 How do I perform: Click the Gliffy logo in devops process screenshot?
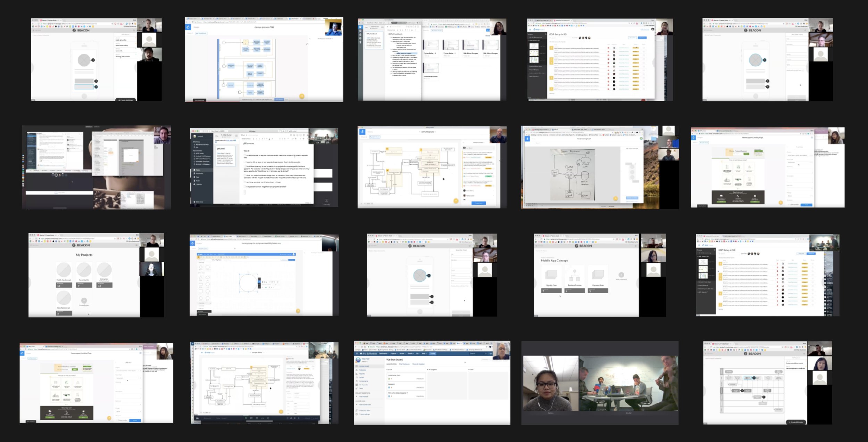click(x=188, y=27)
